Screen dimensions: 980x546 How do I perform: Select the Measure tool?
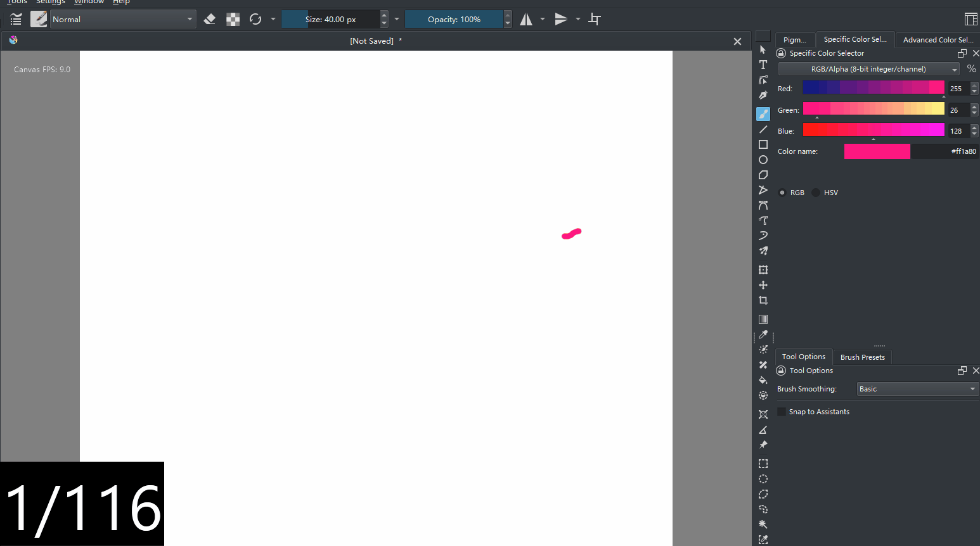click(x=763, y=429)
